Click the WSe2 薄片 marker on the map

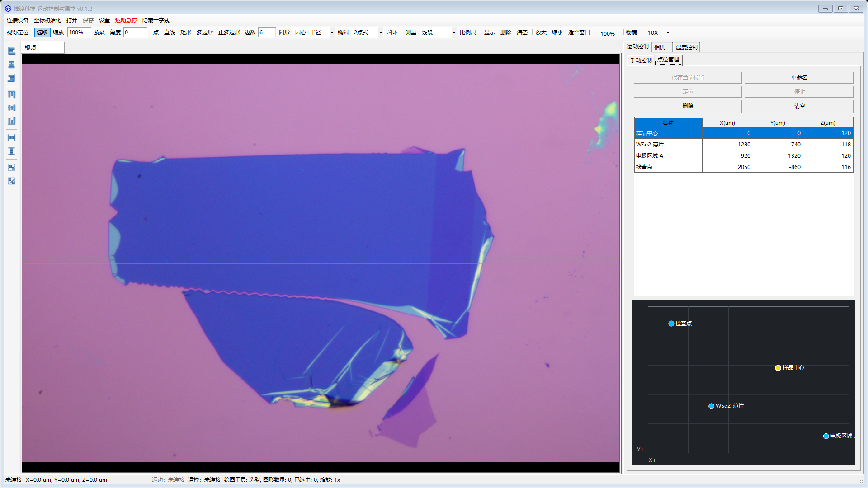coord(712,406)
